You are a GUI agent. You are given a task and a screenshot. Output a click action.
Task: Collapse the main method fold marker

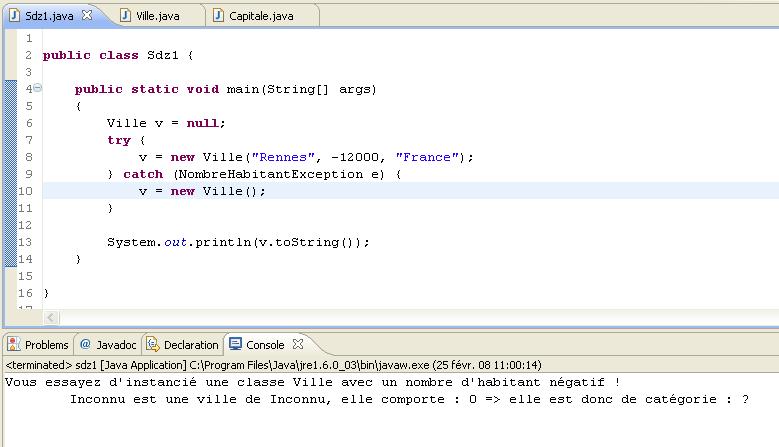[x=38, y=88]
